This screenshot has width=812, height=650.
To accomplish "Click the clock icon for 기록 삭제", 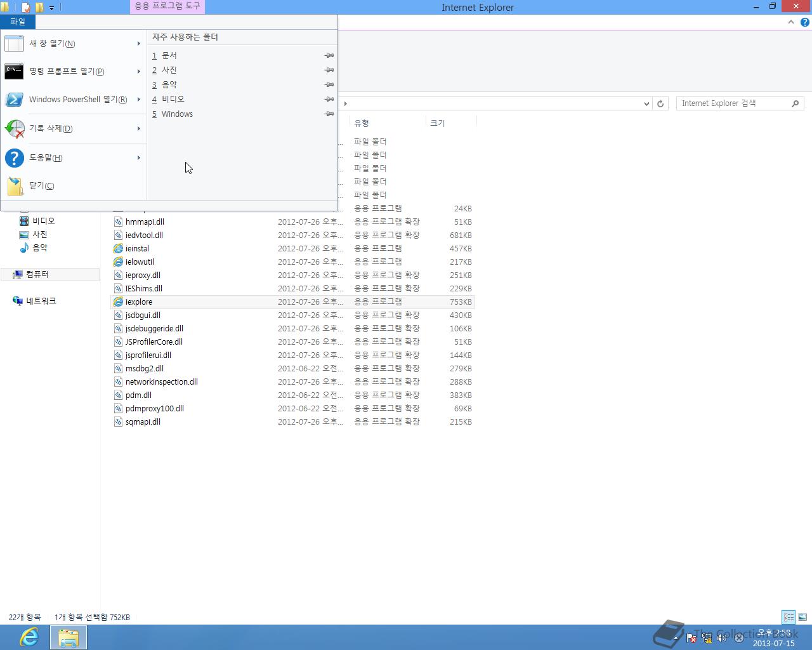I will 14,129.
